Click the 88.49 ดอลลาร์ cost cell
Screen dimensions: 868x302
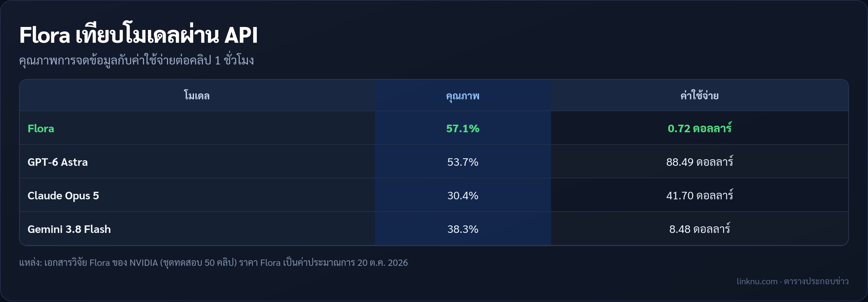700,162
